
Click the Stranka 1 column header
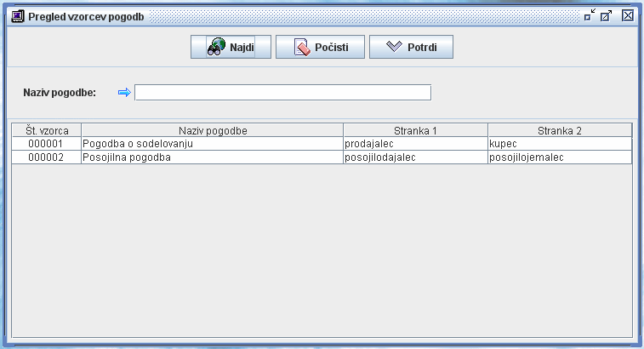tap(415, 130)
